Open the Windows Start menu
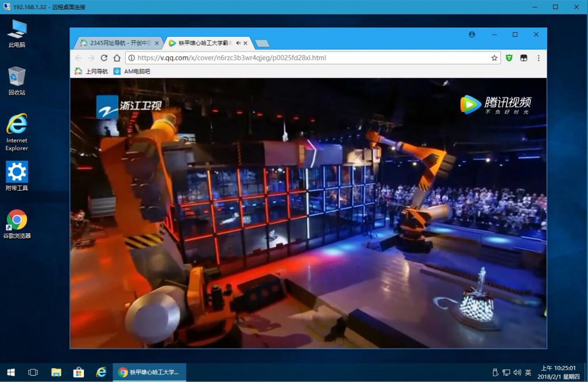588x382 pixels. (x=11, y=372)
